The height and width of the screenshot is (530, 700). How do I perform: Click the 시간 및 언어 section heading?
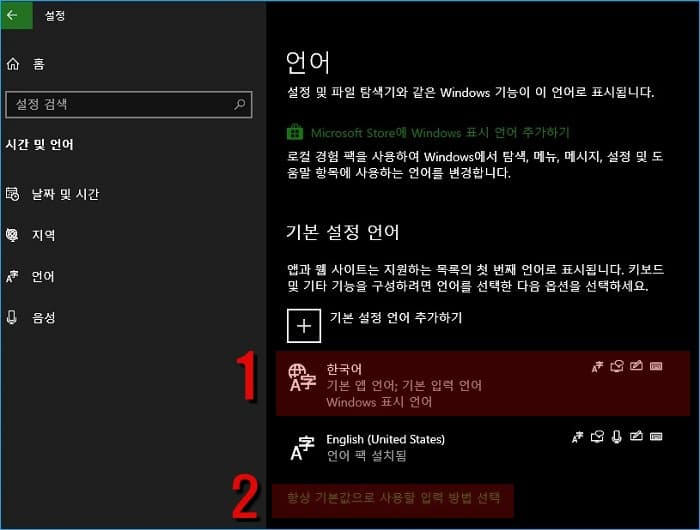pyautogui.click(x=39, y=144)
